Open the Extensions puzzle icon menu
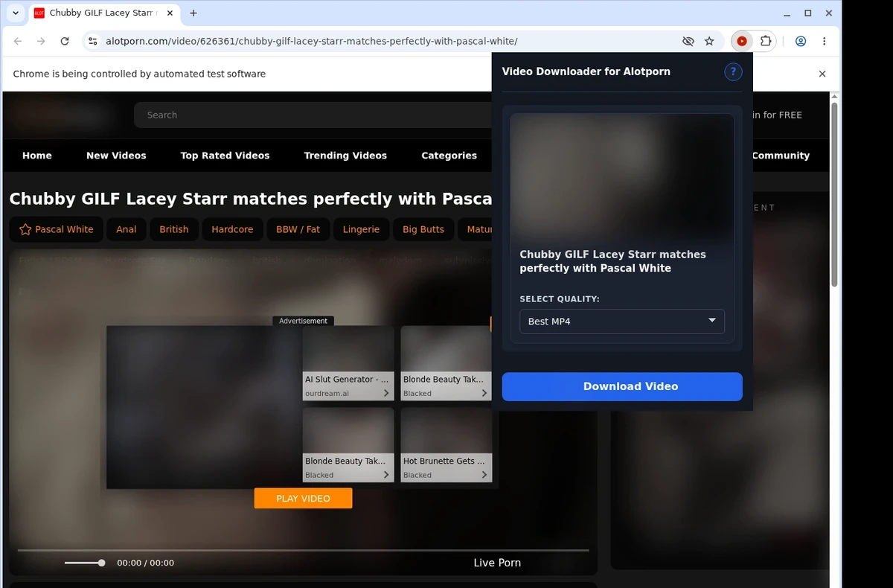Image resolution: width=893 pixels, height=588 pixels. click(765, 42)
